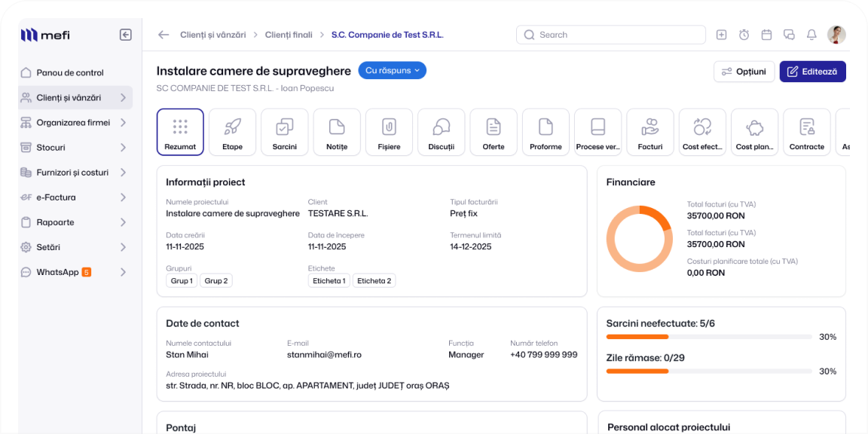Open the Proforme tab
Viewport: 868px width, 434px height.
pyautogui.click(x=546, y=133)
